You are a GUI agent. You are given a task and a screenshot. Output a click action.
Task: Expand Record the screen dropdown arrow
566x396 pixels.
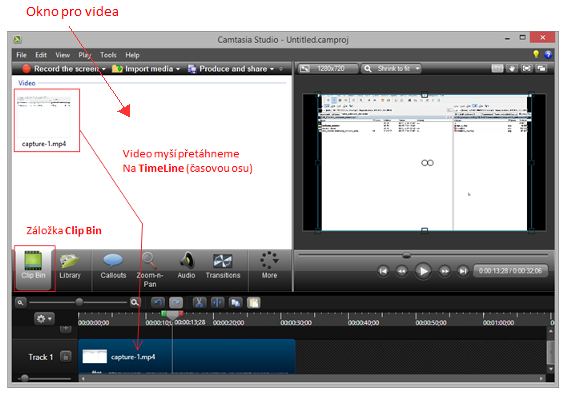click(104, 69)
